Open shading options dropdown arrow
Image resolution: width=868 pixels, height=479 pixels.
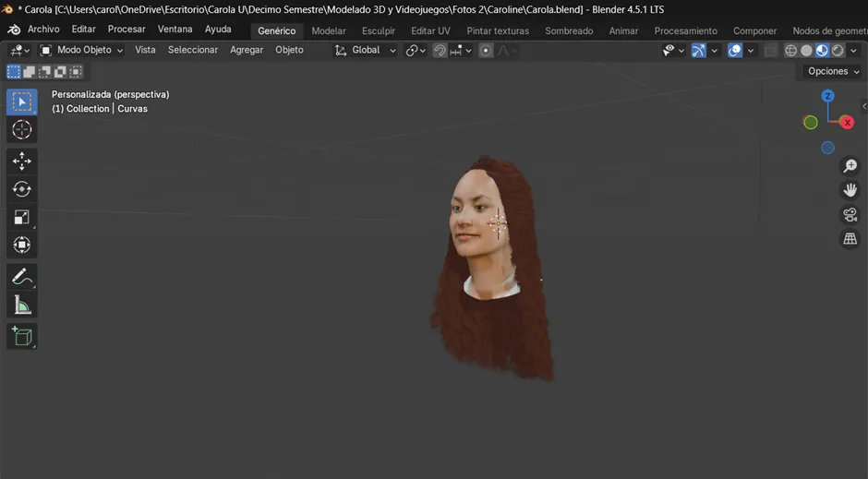853,51
